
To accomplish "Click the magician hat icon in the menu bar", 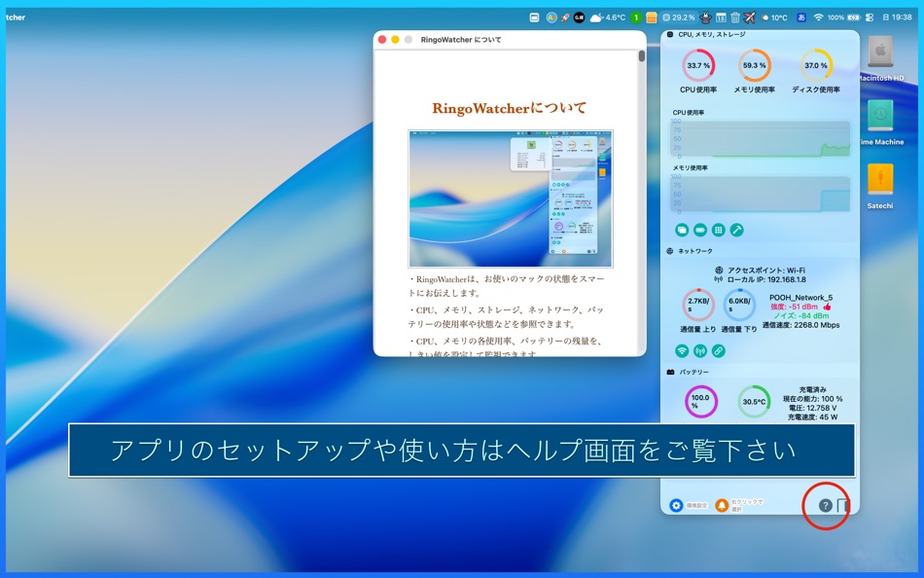I will (705, 17).
